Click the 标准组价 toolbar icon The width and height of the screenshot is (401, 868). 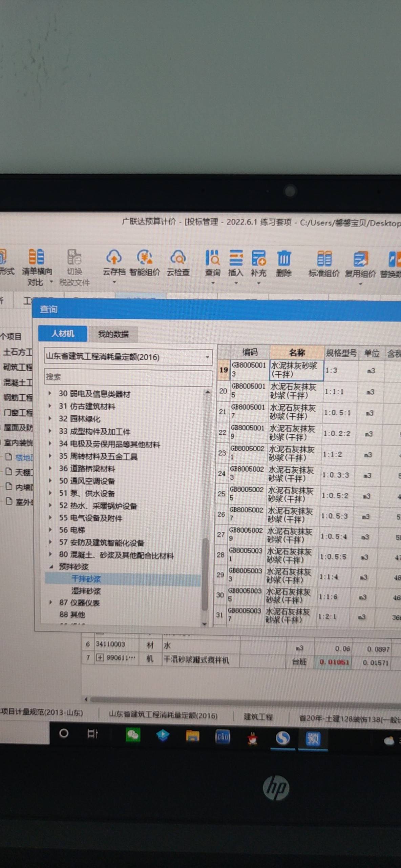tap(324, 259)
